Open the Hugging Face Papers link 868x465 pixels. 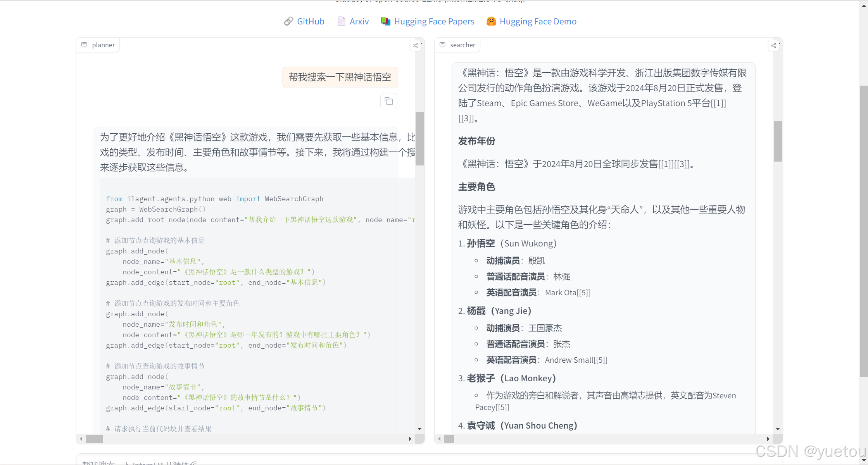[434, 21]
